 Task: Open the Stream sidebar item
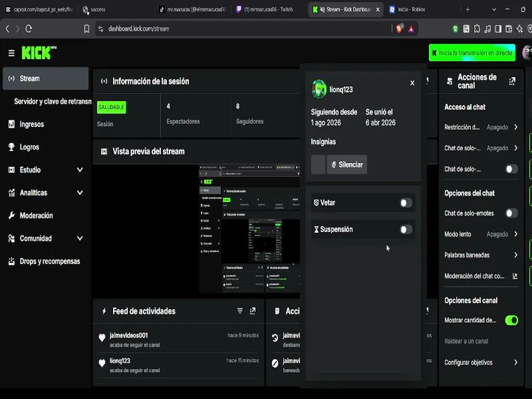[x=45, y=78]
